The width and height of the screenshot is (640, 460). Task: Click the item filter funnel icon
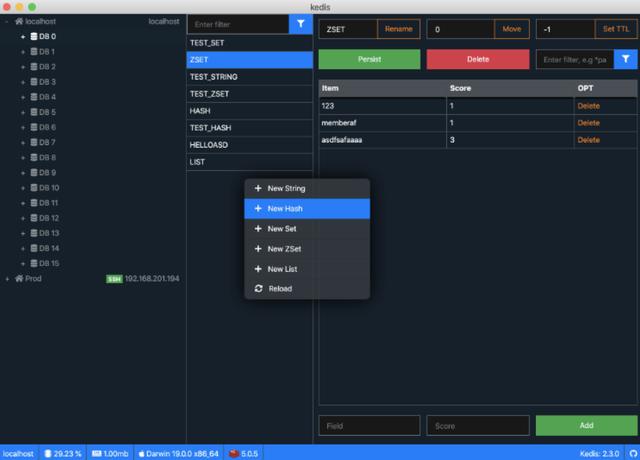click(625, 60)
